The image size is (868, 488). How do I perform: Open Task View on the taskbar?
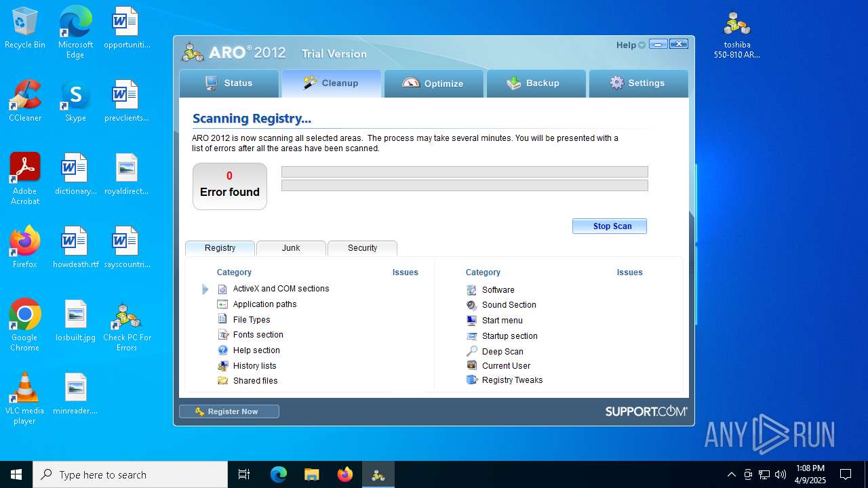[244, 474]
